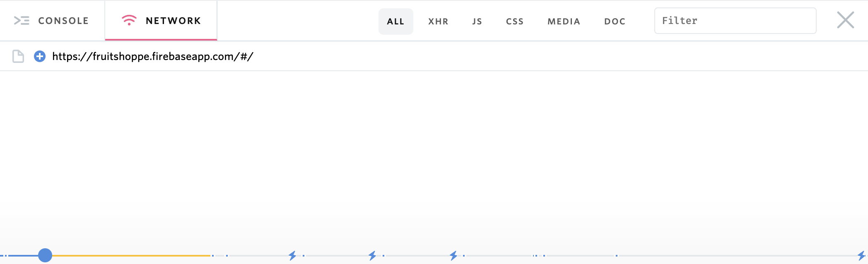This screenshot has height=264, width=868.
Task: Filter requests by JS
Action: [x=477, y=22]
